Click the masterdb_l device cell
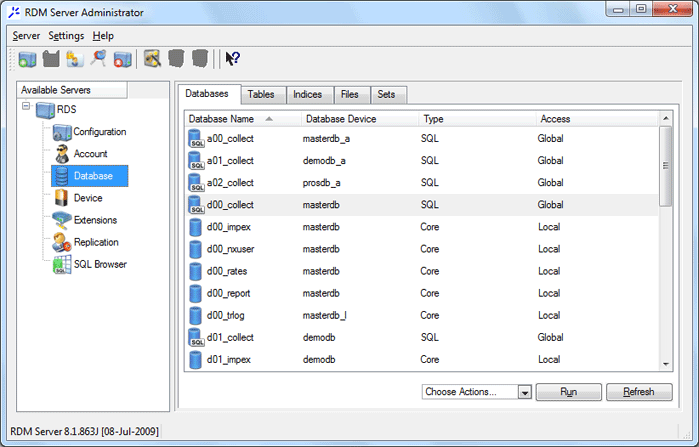This screenshot has width=699, height=447. click(x=325, y=316)
